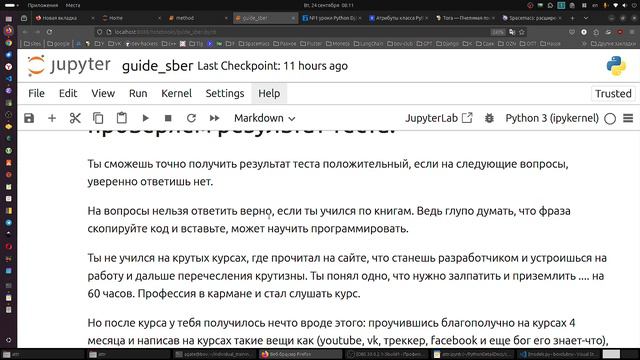Viewport: 640px width, 360px height.
Task: Bookmark this page with the star icon
Action: 522,32
